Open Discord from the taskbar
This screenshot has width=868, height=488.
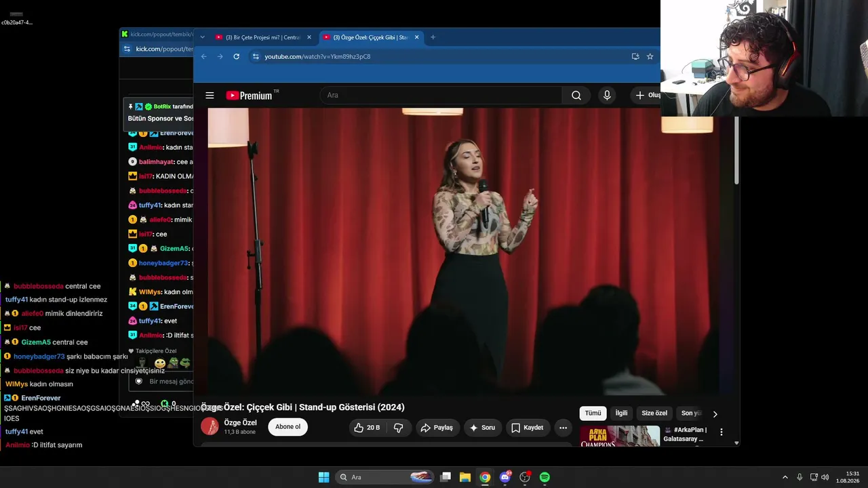[505, 477]
